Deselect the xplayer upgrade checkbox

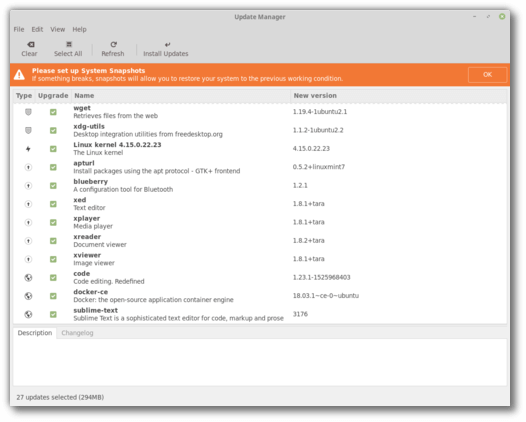(53, 222)
